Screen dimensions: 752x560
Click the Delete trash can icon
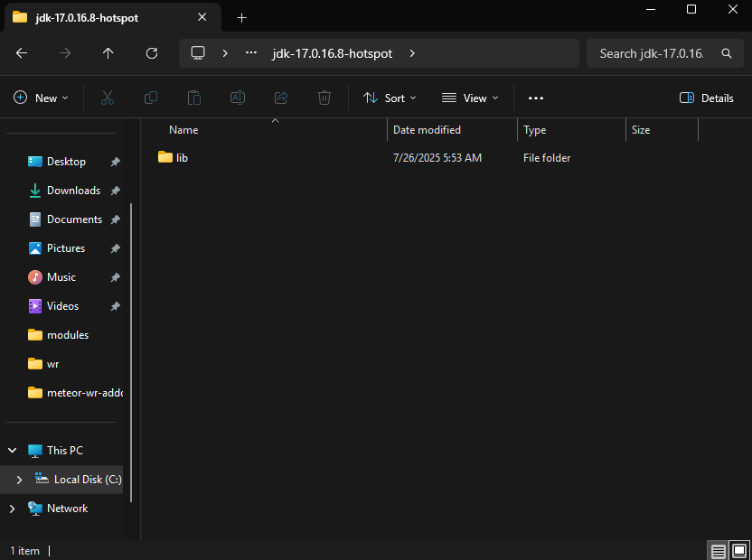[324, 98]
